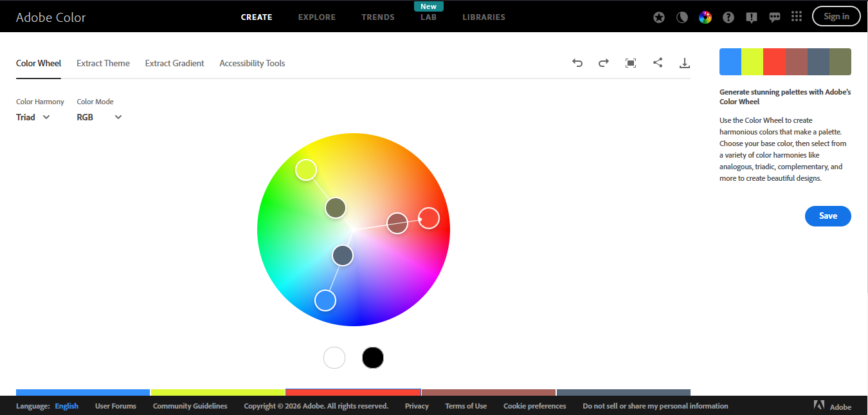The image size is (868, 415).
Task: Toggle dark mode half-moon icon
Action: pyautogui.click(x=682, y=17)
